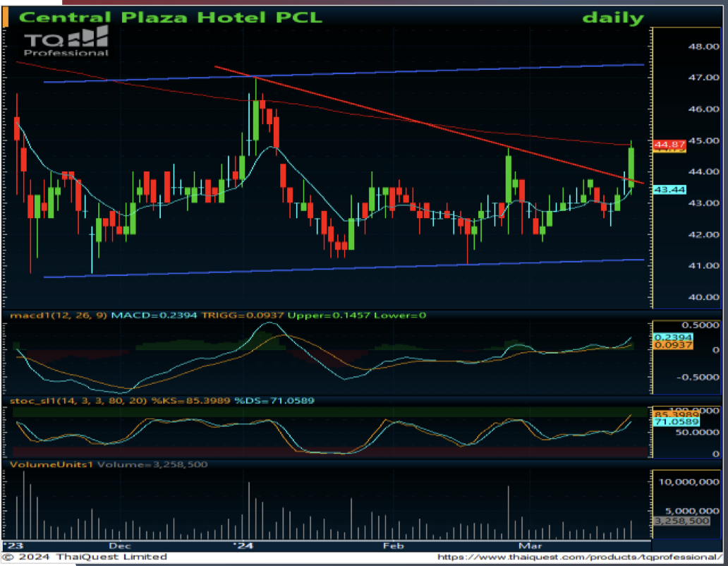Click the 85.3989 stochastic axis tag
Viewport: 728px width, 566px height.
point(676,414)
